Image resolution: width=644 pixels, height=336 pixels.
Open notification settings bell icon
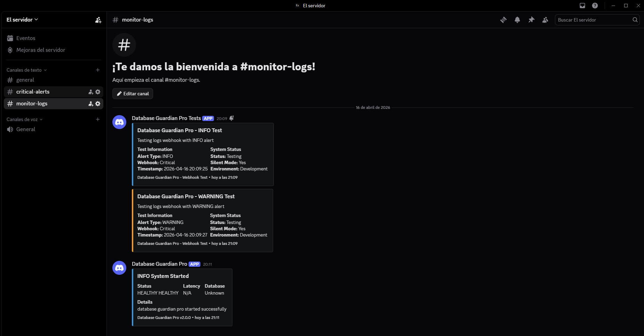click(x=517, y=20)
